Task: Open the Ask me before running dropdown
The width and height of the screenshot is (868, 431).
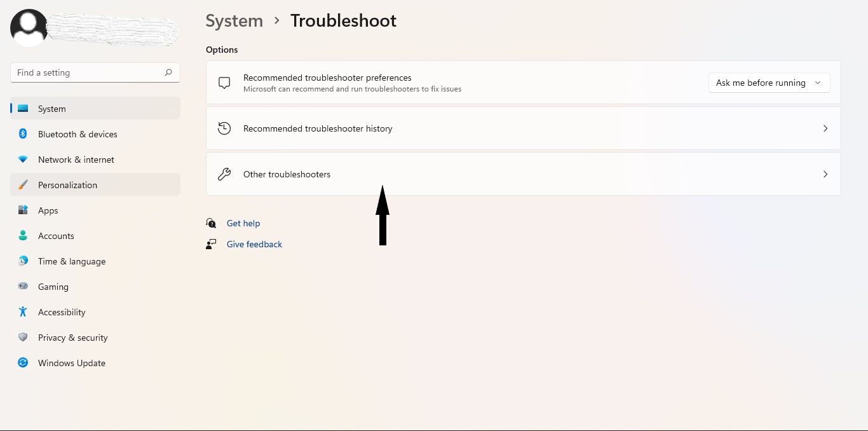Action: click(x=769, y=83)
